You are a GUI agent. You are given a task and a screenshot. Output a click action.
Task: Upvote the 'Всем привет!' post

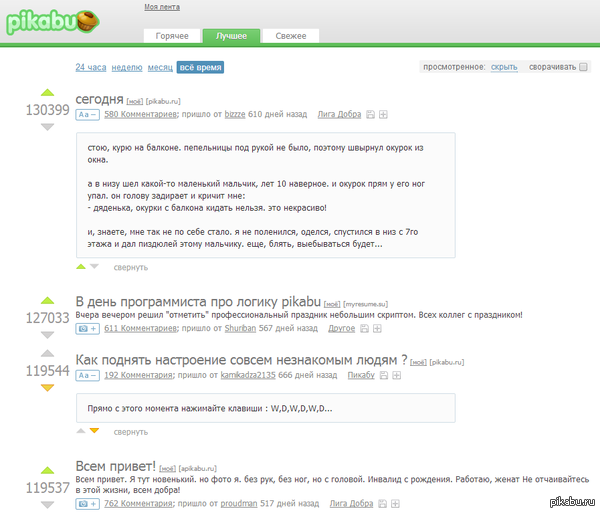pyautogui.click(x=47, y=470)
